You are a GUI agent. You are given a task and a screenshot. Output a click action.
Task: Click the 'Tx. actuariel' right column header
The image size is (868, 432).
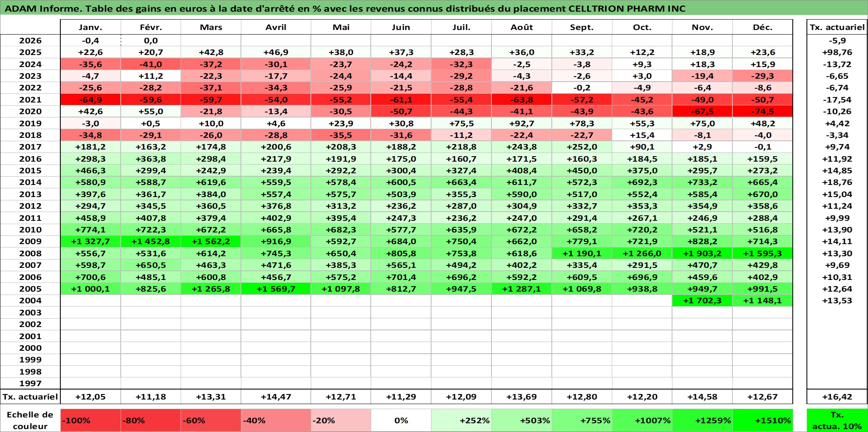837,27
